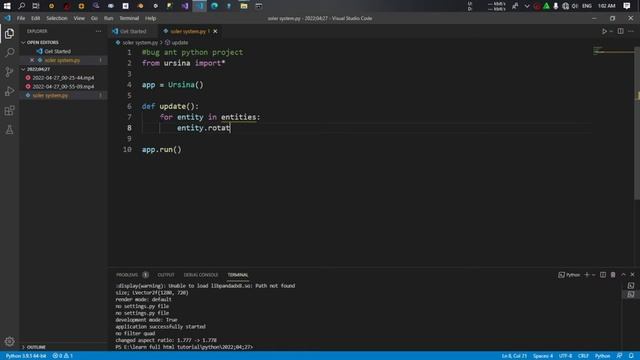This screenshot has width=640, height=360.
Task: Click Ln 8, Col cursor position indicator
Action: pos(514,356)
